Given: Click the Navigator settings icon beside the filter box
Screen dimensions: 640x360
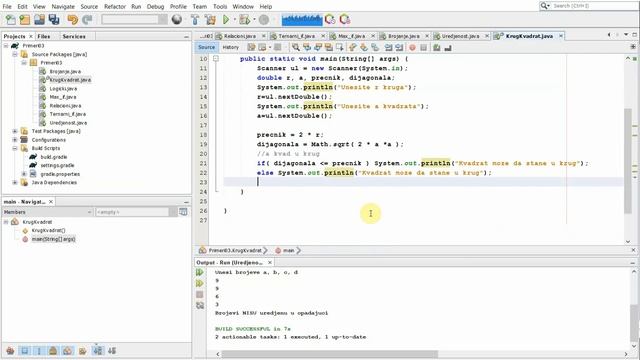Looking at the screenshot, I should point(183,212).
